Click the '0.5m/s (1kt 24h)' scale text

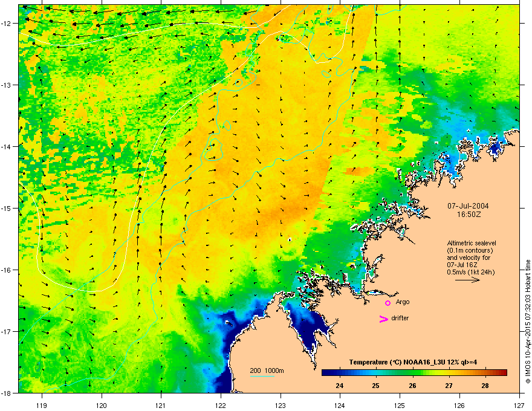tap(470, 272)
